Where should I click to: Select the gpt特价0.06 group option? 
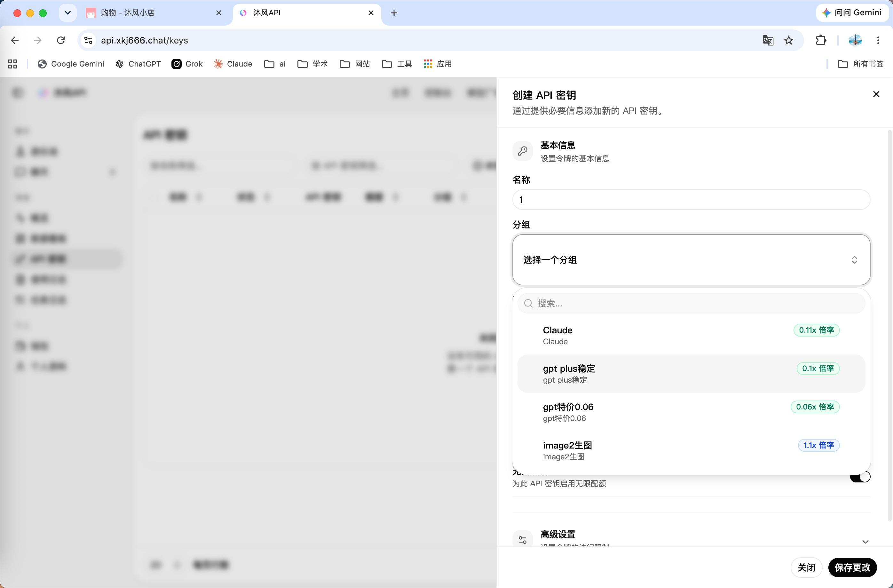click(x=691, y=412)
